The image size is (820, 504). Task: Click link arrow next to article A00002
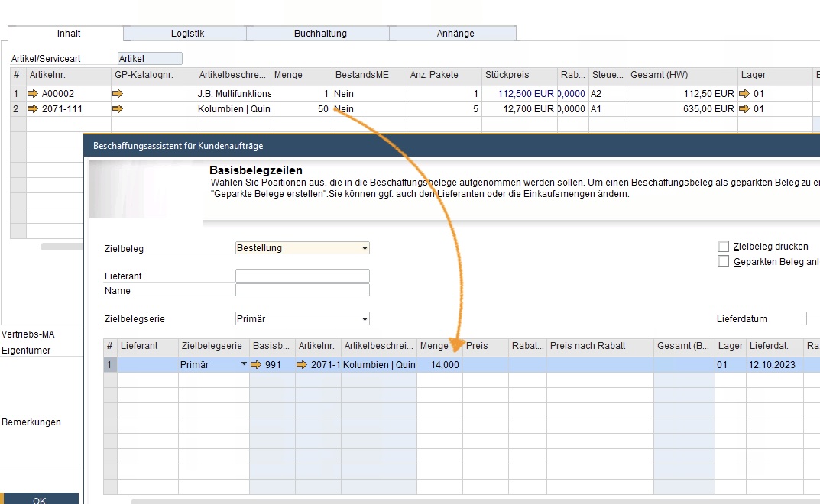tap(33, 94)
